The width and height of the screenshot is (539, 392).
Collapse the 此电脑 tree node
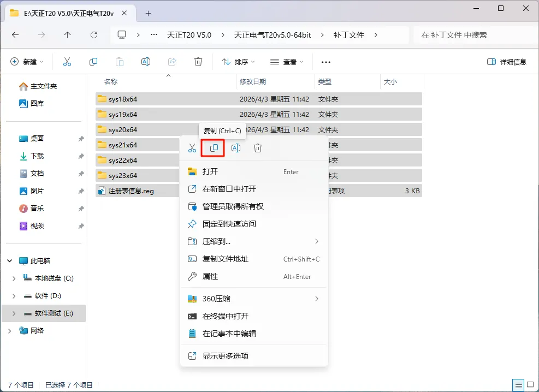(10, 261)
